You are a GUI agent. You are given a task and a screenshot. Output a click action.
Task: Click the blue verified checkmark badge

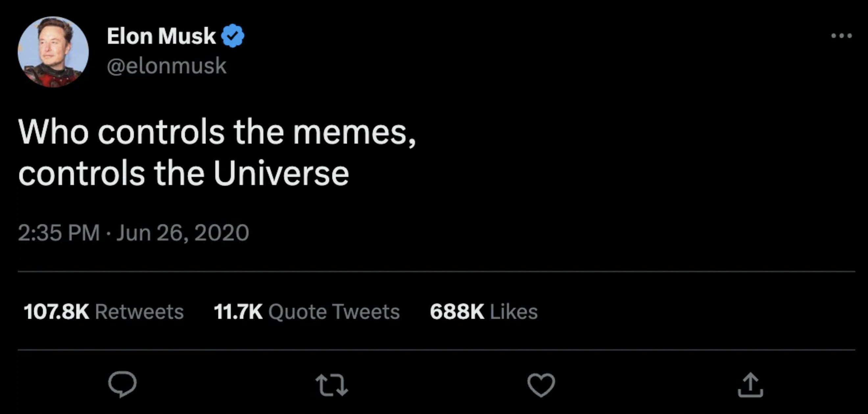click(x=232, y=36)
